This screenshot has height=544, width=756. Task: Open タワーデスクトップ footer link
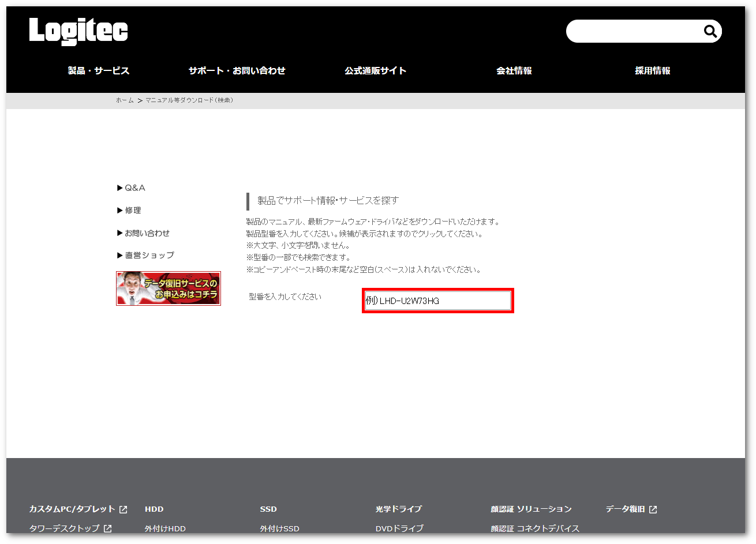click(x=64, y=528)
